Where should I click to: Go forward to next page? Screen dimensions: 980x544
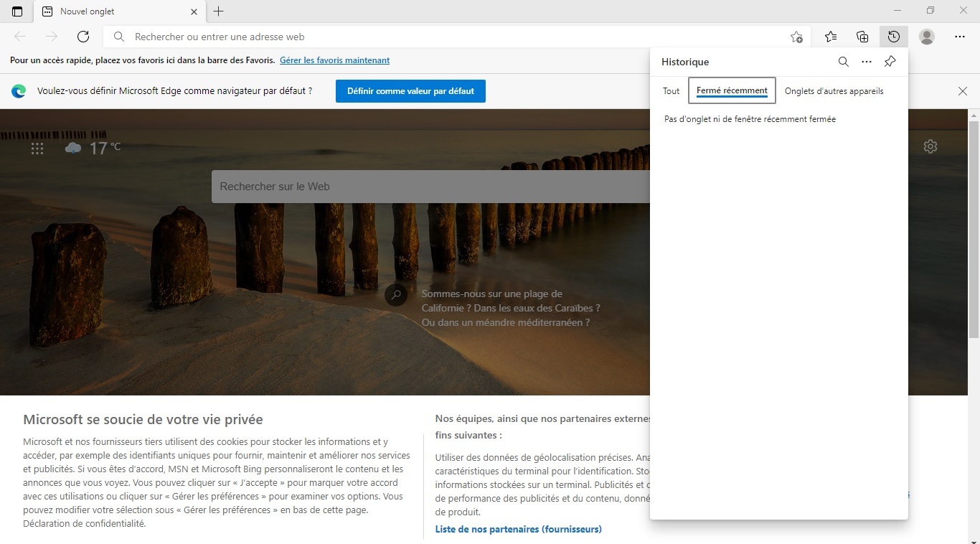[52, 37]
